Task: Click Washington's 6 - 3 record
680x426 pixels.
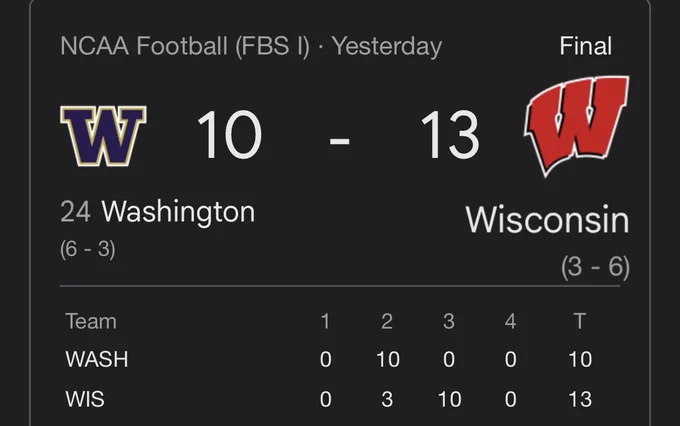Action: click(88, 249)
